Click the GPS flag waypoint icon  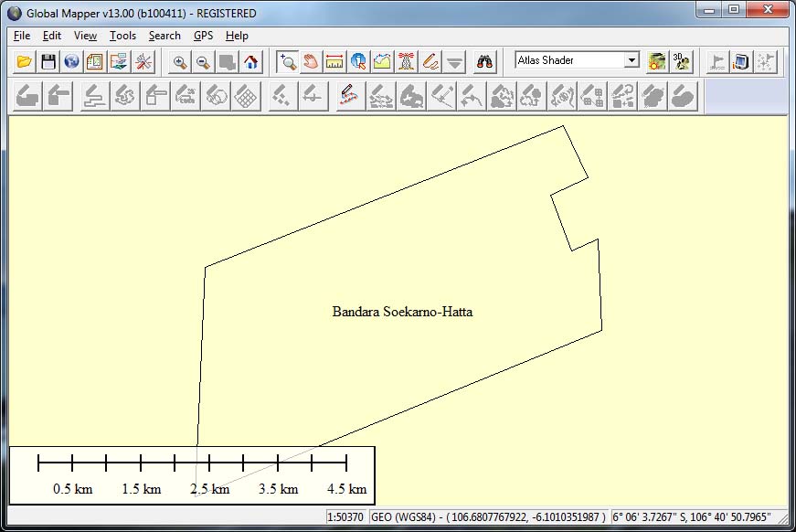(x=716, y=62)
